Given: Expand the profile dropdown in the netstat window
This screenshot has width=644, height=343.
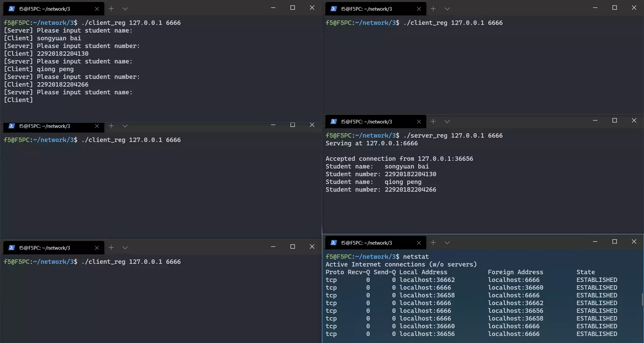Looking at the screenshot, I should click(447, 243).
